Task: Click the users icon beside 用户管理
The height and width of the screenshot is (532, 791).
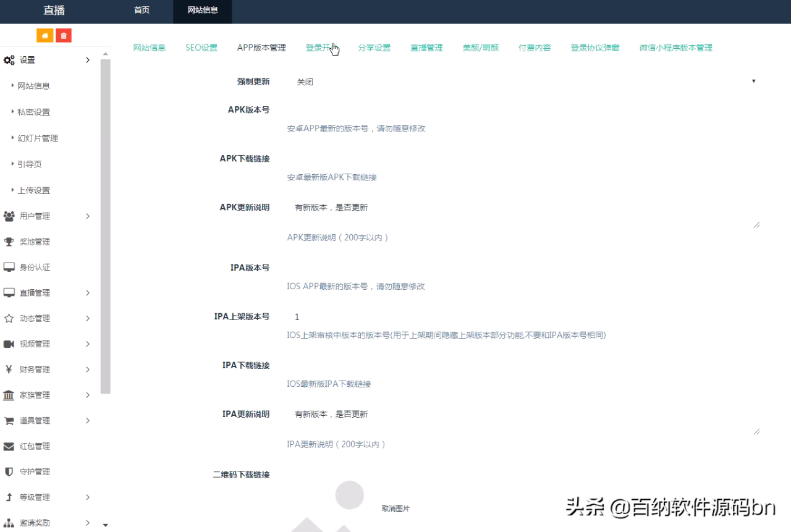Action: tap(9, 216)
